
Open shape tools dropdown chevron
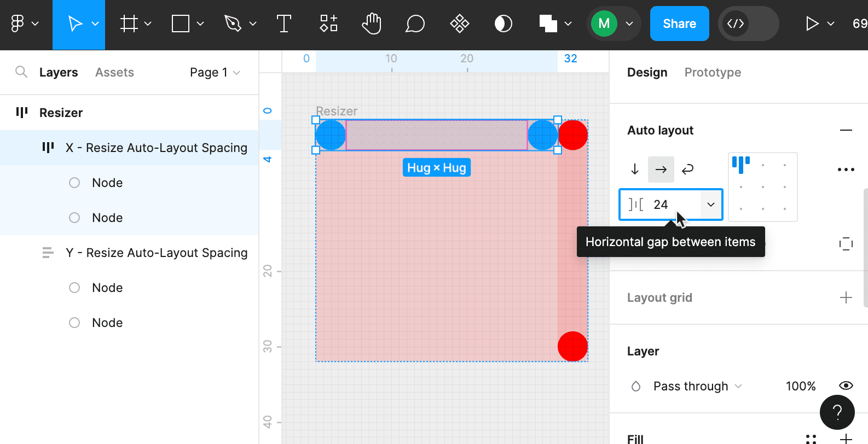200,24
